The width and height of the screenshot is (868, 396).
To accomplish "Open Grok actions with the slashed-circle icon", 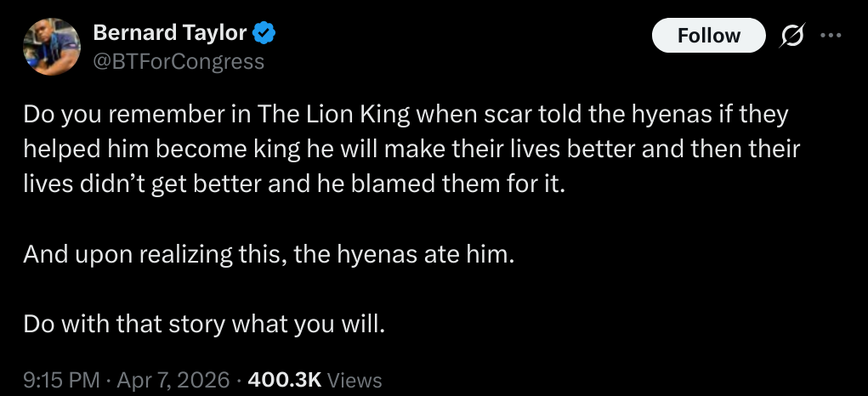I will pyautogui.click(x=792, y=36).
